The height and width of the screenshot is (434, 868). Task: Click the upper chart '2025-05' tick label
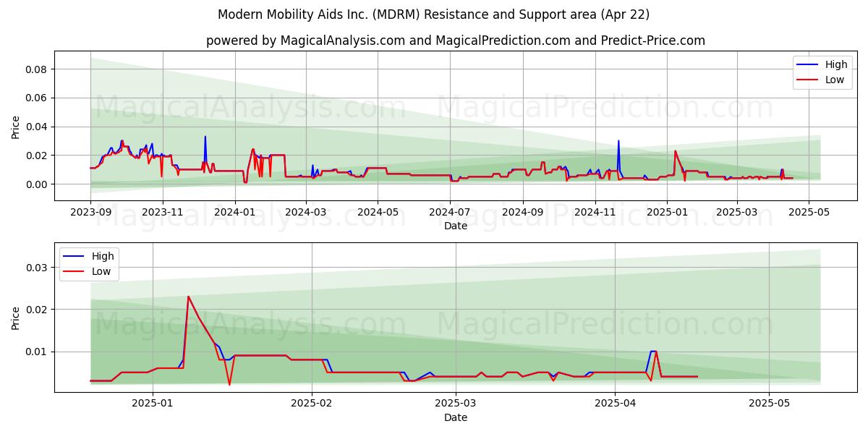pyautogui.click(x=809, y=213)
